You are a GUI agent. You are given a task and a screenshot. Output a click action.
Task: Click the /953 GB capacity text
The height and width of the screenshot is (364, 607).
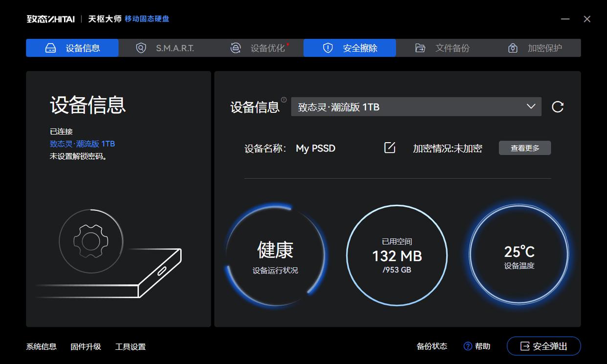(397, 270)
